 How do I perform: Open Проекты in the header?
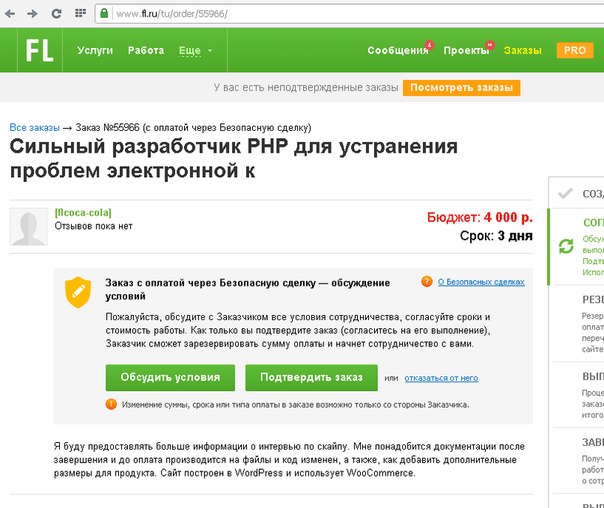466,50
